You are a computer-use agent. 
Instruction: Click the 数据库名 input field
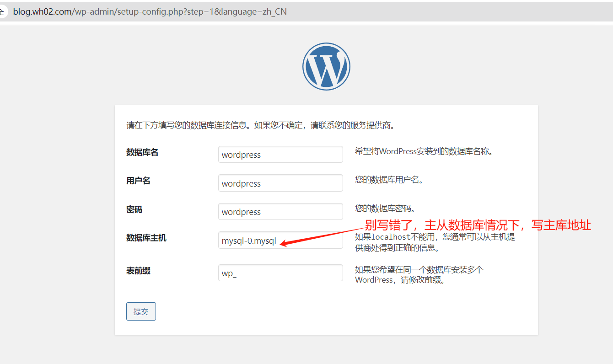click(280, 155)
